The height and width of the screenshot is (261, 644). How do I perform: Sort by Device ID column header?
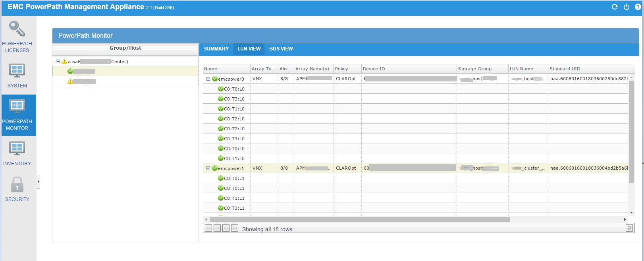[x=409, y=69]
